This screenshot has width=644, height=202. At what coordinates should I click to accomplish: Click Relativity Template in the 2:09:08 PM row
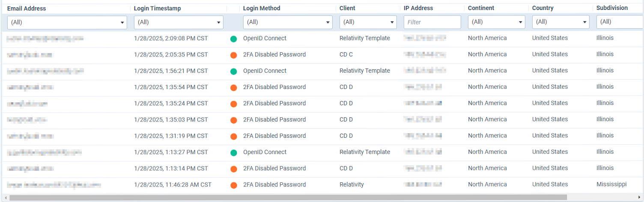point(365,38)
